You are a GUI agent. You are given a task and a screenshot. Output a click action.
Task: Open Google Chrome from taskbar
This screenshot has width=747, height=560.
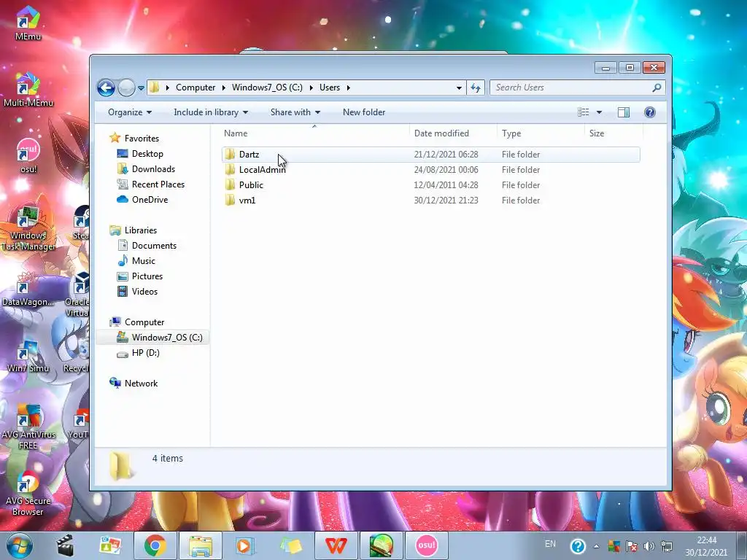(155, 545)
